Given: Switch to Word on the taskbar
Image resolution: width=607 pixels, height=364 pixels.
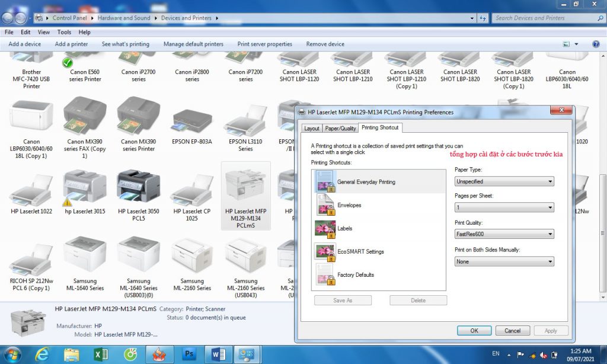Looking at the screenshot, I should (218, 355).
